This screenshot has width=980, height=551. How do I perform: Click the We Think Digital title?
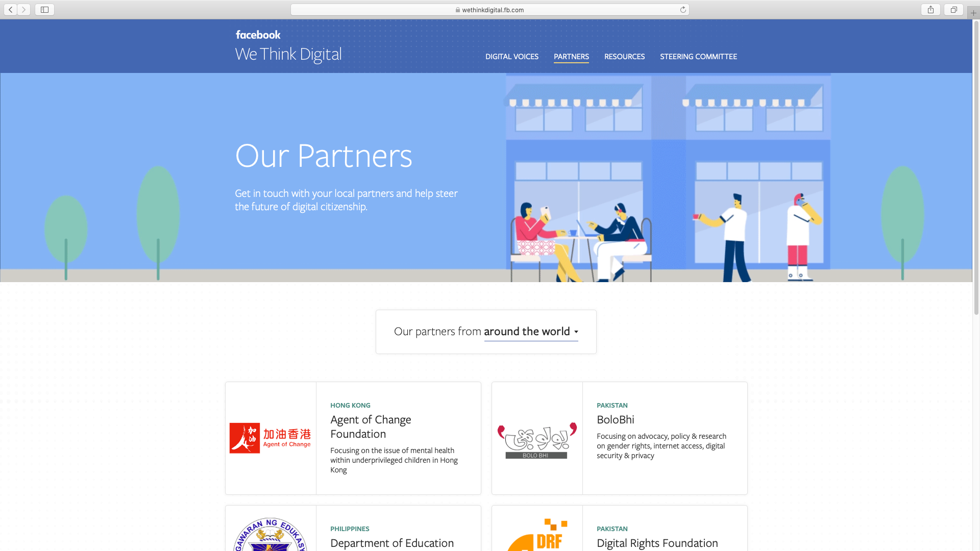tap(288, 54)
